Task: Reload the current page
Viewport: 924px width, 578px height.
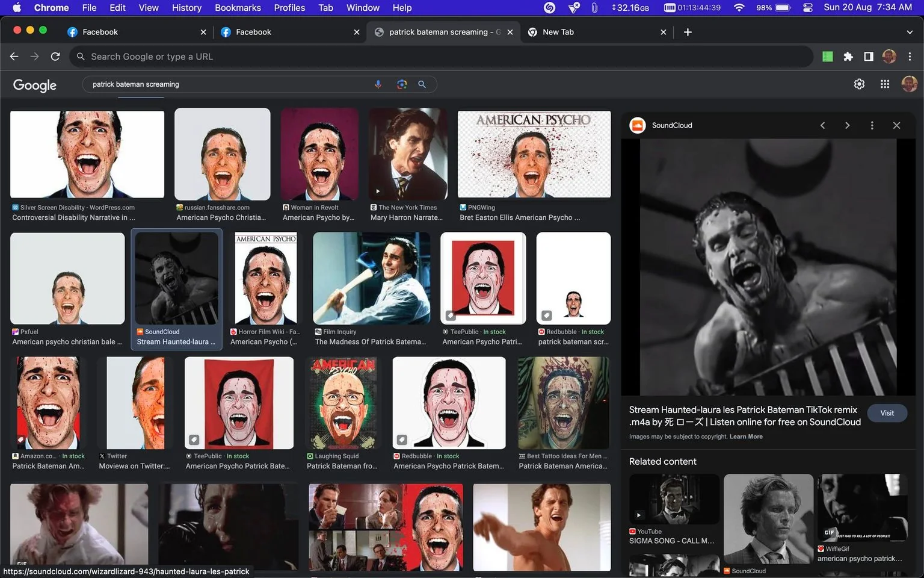Action: pyautogui.click(x=55, y=57)
